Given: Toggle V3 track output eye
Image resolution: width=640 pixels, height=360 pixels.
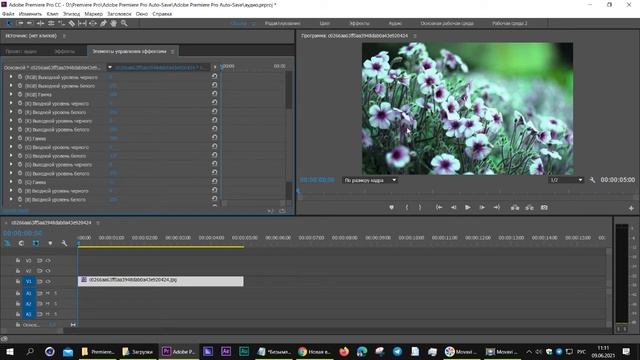Looking at the screenshot, I should tap(48, 260).
